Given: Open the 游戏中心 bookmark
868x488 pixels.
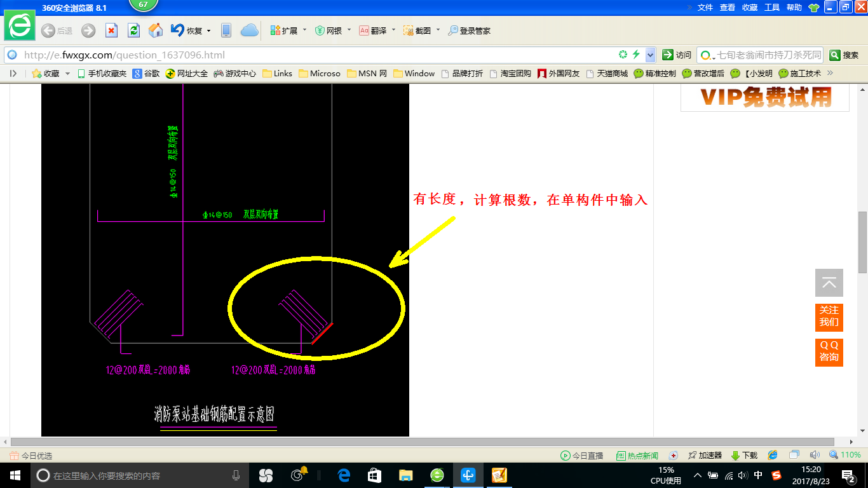Looking at the screenshot, I should point(234,74).
